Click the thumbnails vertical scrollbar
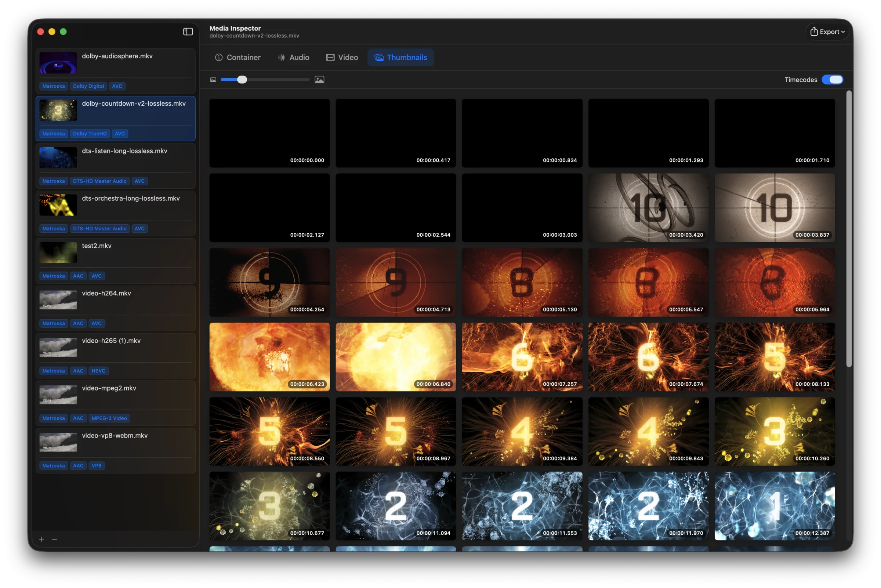 (x=849, y=229)
